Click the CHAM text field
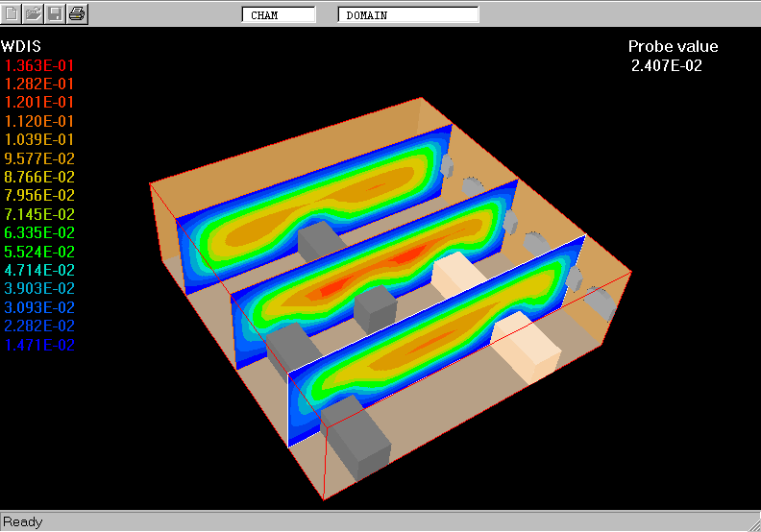Viewport: 761px width, 532px height. click(x=278, y=15)
